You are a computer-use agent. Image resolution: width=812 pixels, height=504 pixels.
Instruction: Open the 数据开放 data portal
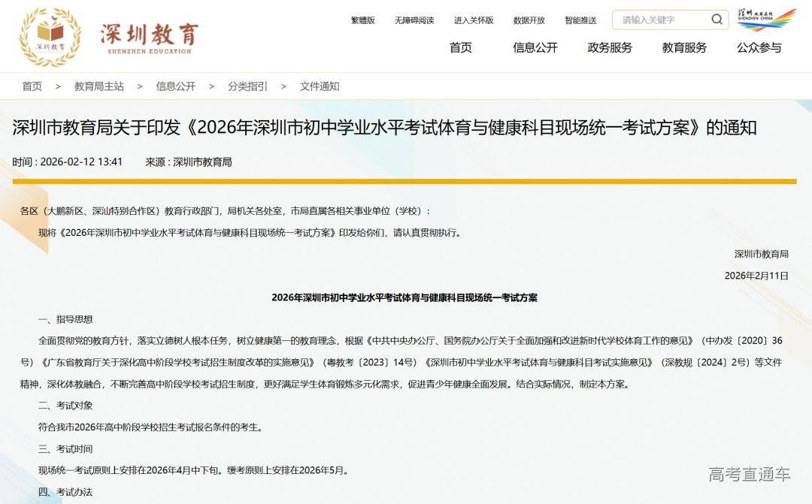pyautogui.click(x=529, y=20)
